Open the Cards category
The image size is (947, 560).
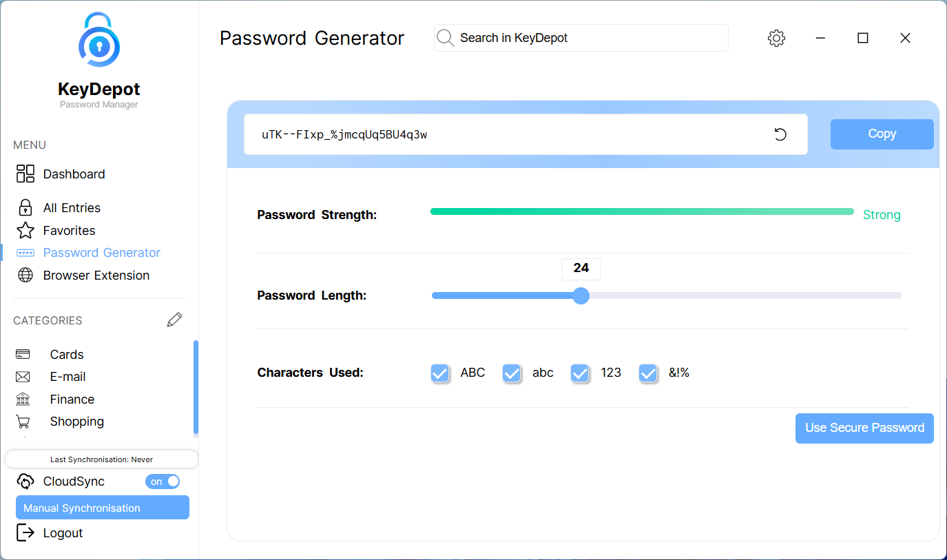(67, 355)
